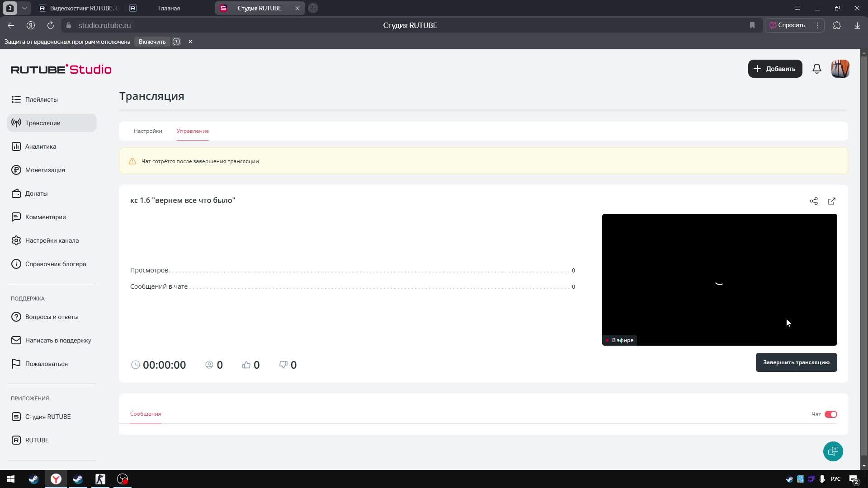The height and width of the screenshot is (488, 868).
Task: Open browser downloads icon
Action: click(x=857, y=25)
